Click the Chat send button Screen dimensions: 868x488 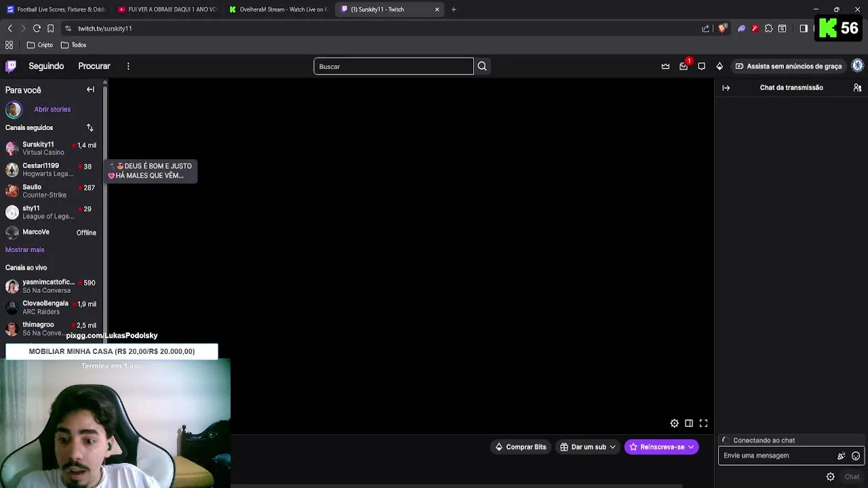(x=852, y=476)
